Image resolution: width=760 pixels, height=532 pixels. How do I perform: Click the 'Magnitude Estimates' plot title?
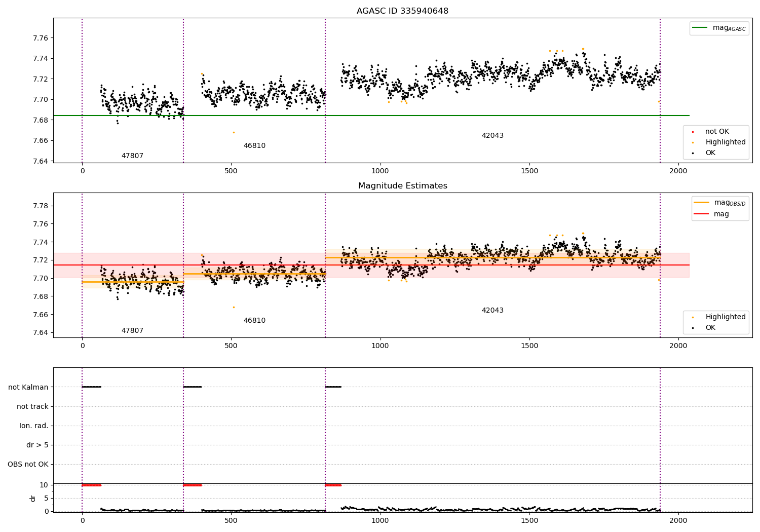tap(402, 186)
